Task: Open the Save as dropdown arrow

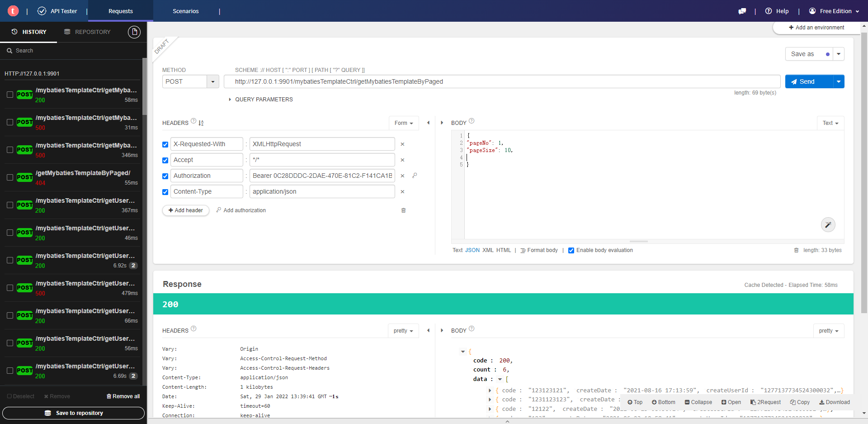Action: point(839,54)
